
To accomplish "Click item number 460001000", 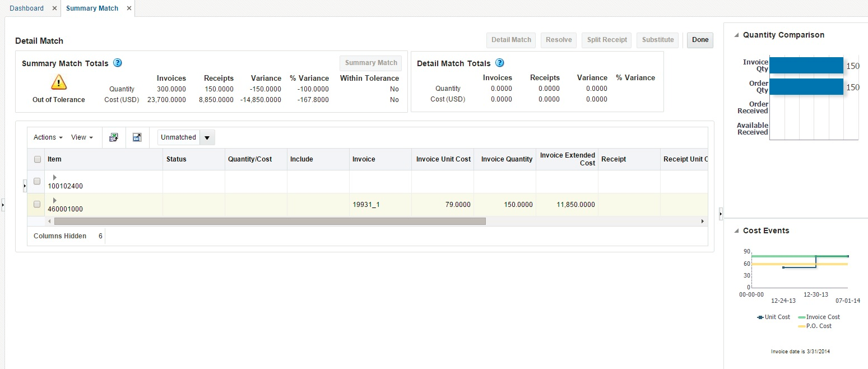I will pyautogui.click(x=65, y=209).
